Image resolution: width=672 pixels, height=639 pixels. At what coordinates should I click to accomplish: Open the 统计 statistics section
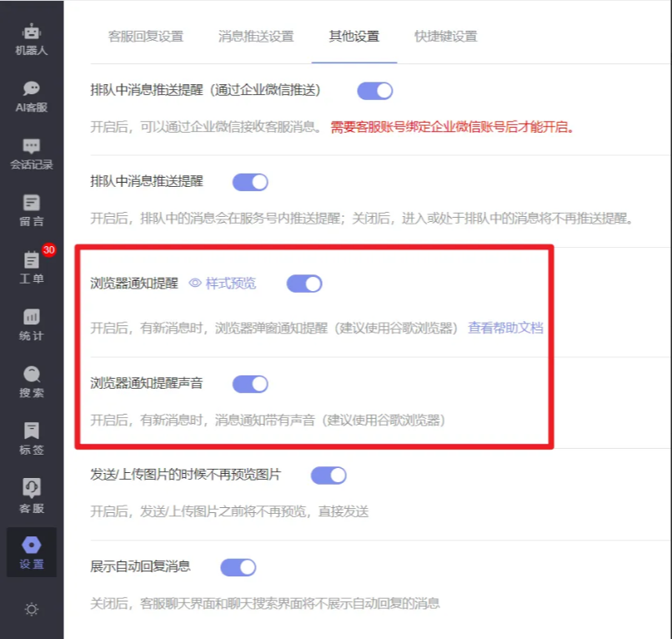tap(32, 325)
